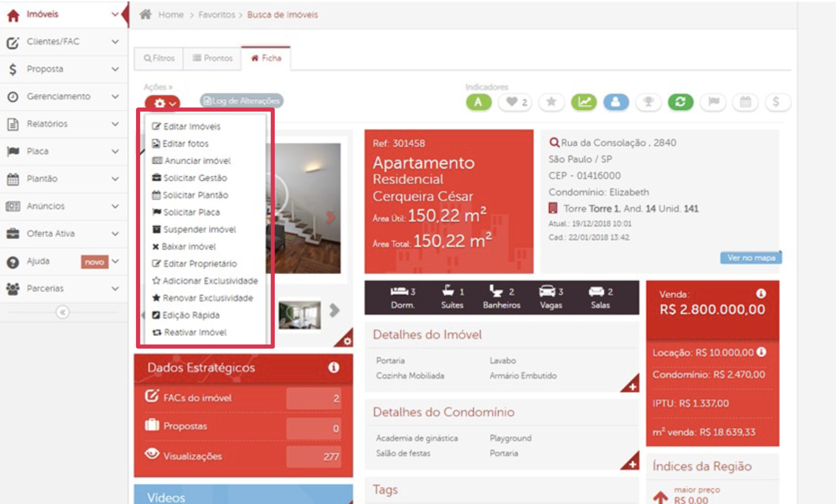Click the calendar indicator icon
The image size is (836, 504).
(745, 102)
